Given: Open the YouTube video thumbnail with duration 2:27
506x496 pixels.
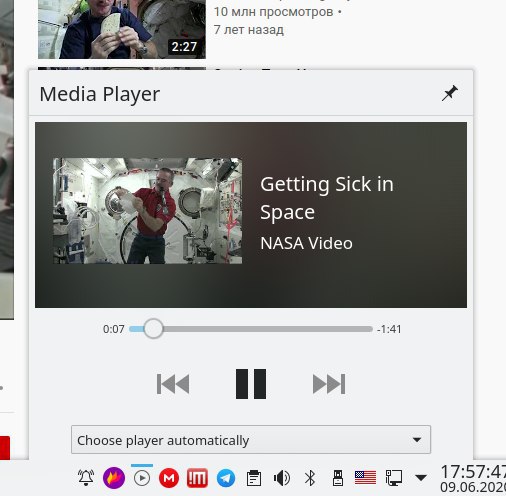Looking at the screenshot, I should (x=122, y=29).
